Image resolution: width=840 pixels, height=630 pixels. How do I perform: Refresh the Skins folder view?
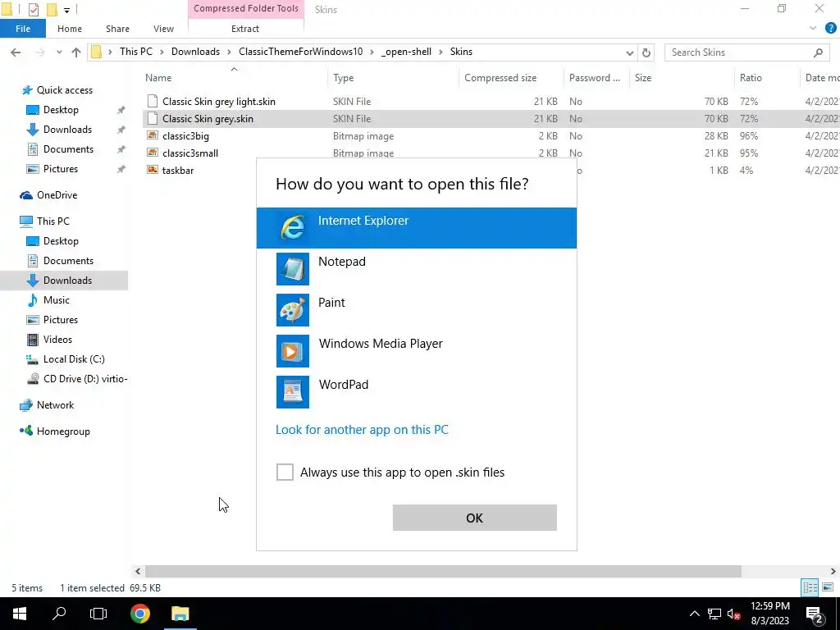pyautogui.click(x=646, y=52)
